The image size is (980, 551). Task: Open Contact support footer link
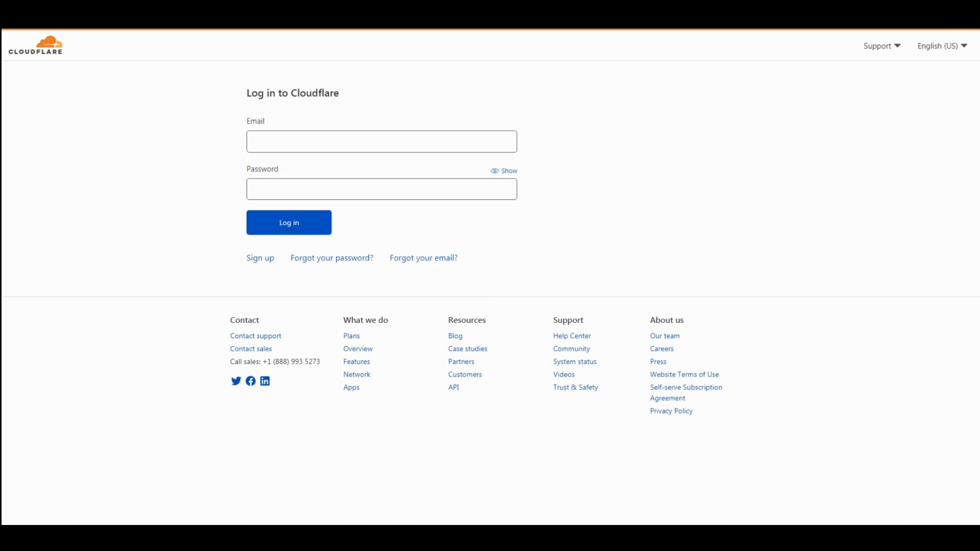tap(255, 336)
